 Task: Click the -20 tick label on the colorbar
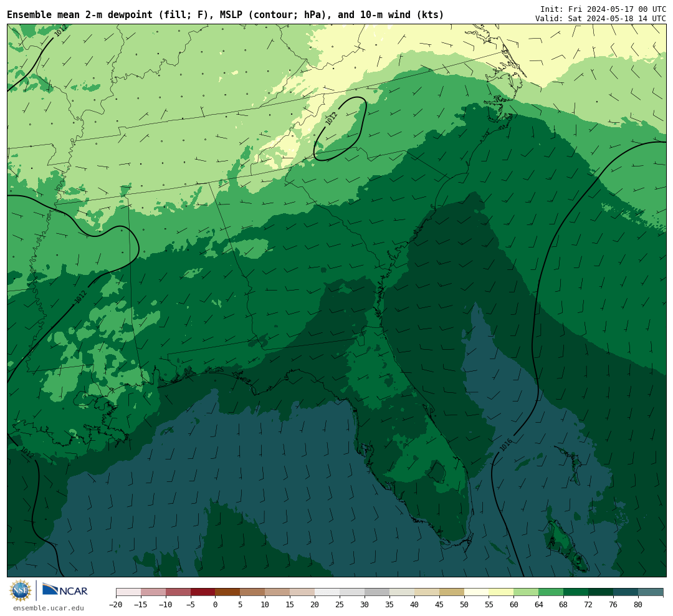coord(116,604)
